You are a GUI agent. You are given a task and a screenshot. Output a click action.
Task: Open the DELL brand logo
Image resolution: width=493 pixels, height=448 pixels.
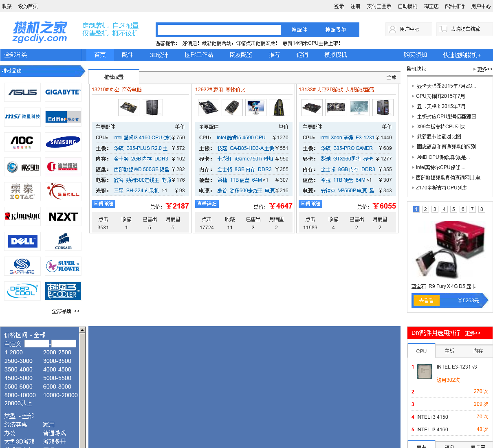pos(22,241)
